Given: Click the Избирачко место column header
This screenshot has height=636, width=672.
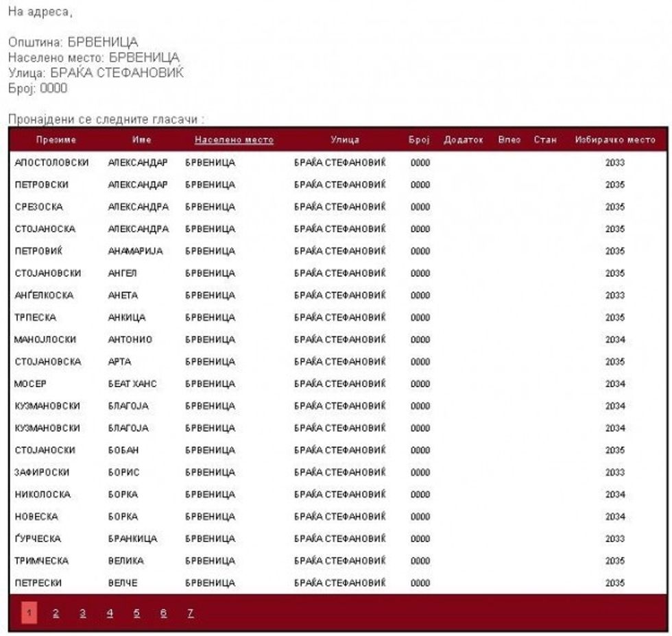Looking at the screenshot, I should point(615,140).
